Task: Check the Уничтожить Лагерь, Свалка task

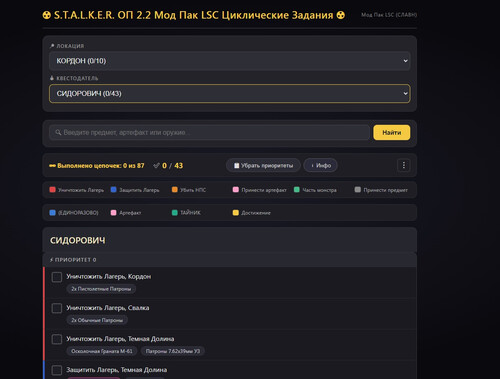Action: 57,308
